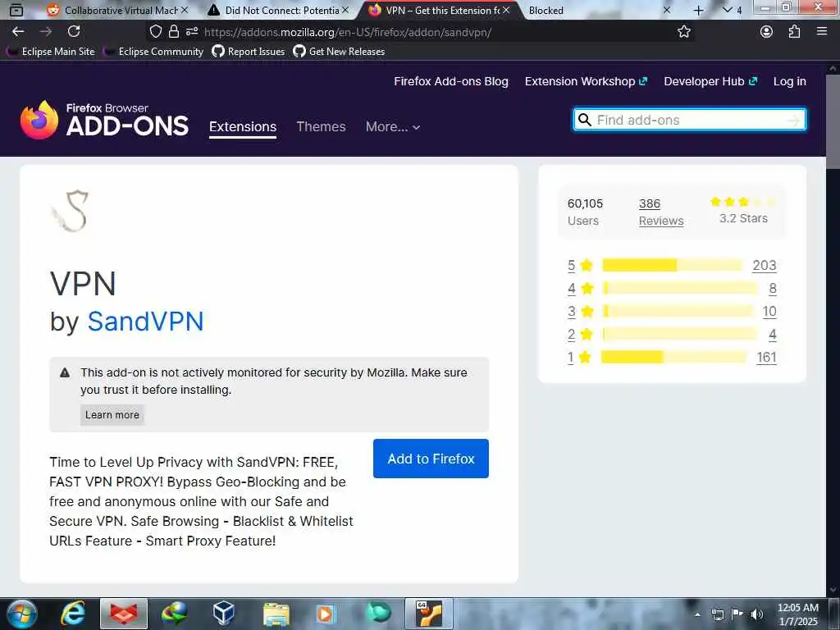Expand the list all tabs chevron

[x=727, y=10]
